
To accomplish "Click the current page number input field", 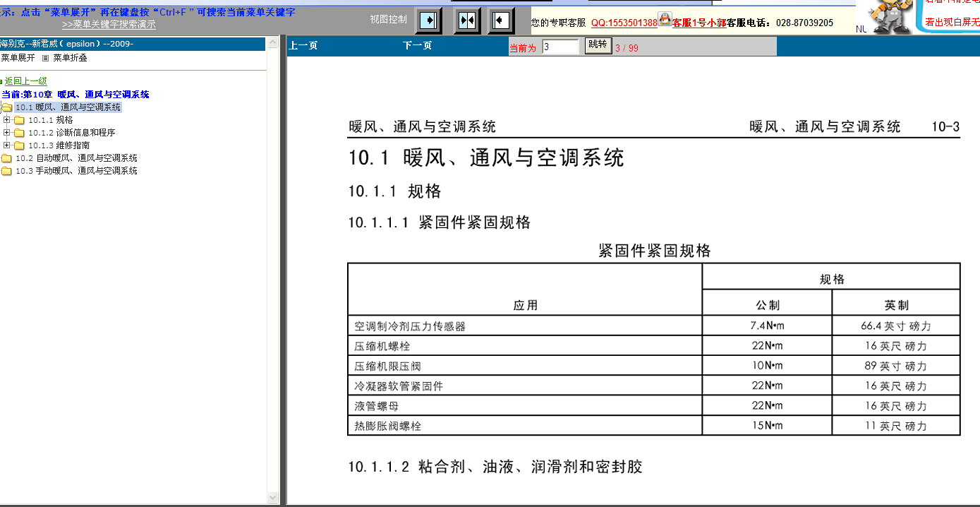I will (561, 47).
